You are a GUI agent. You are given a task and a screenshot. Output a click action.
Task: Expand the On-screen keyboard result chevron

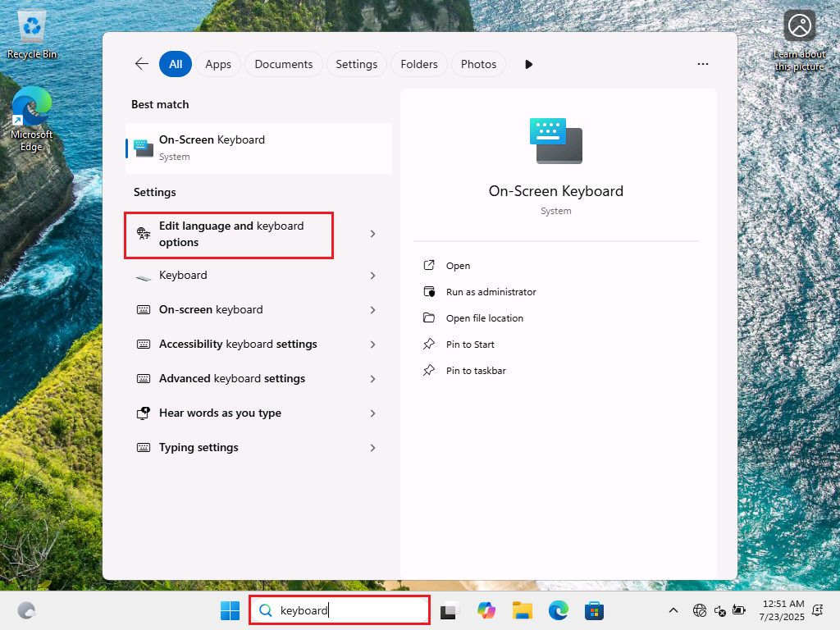(x=373, y=310)
